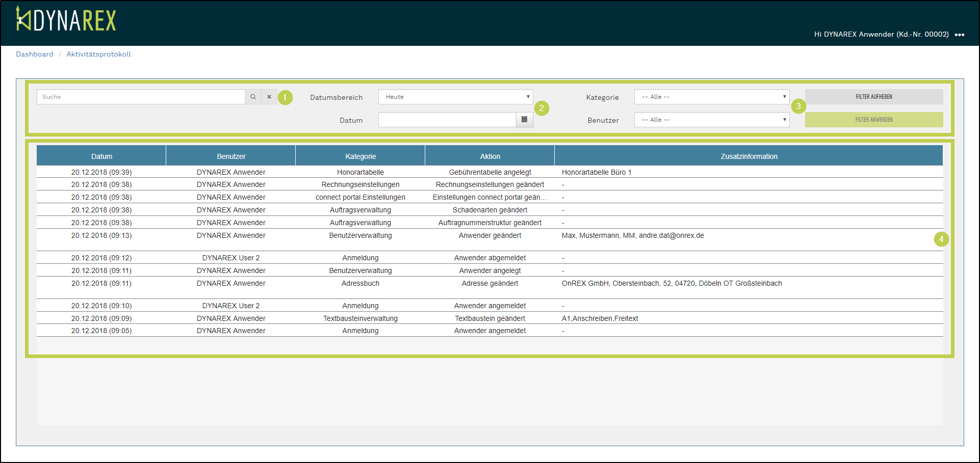This screenshot has width=980, height=463.
Task: Open the Kategorie dropdown
Action: (x=711, y=97)
